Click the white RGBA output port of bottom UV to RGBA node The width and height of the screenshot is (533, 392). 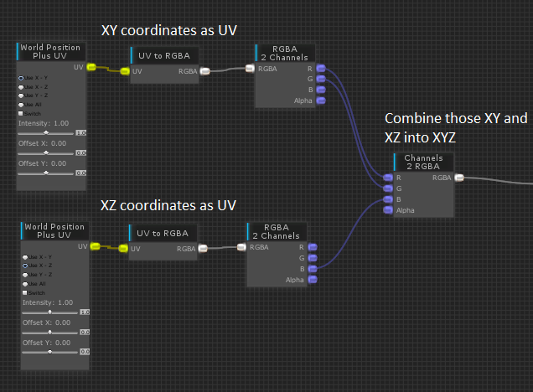(203, 248)
